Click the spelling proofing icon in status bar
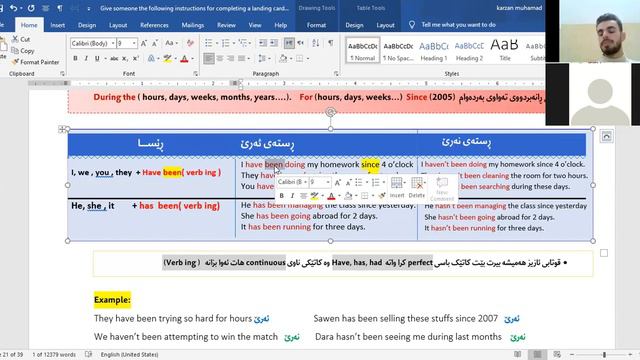 (x=88, y=354)
